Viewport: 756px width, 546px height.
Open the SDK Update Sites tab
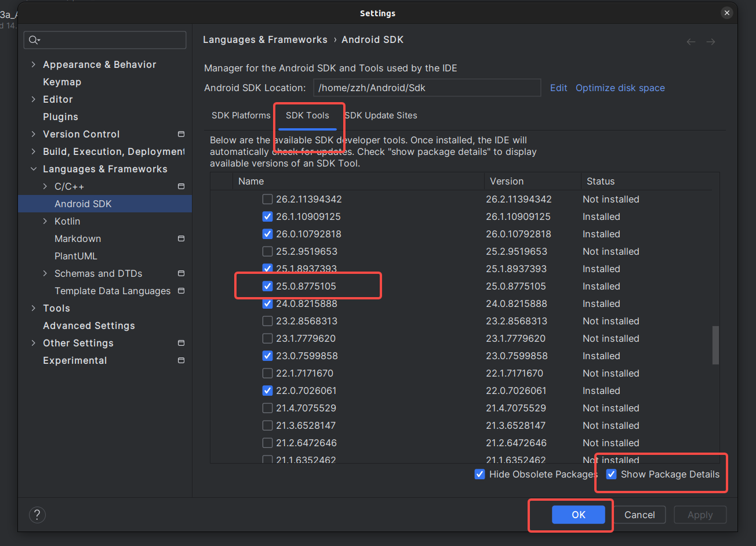click(381, 115)
